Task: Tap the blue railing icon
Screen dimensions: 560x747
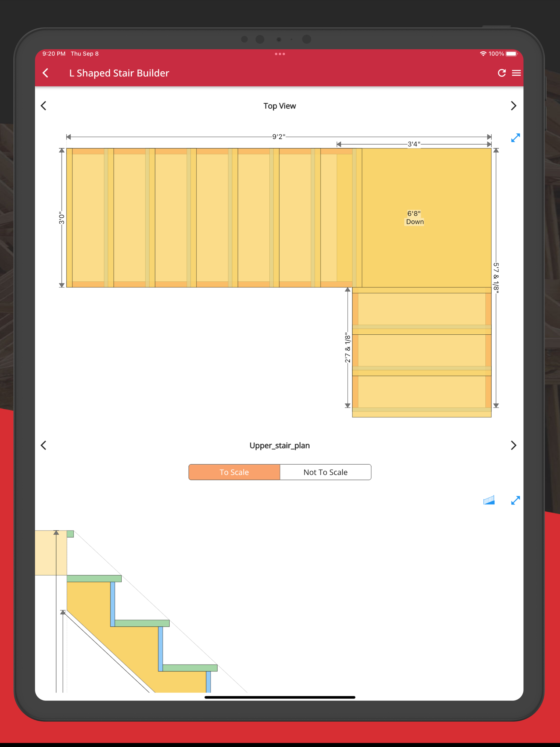Action: pos(489,500)
